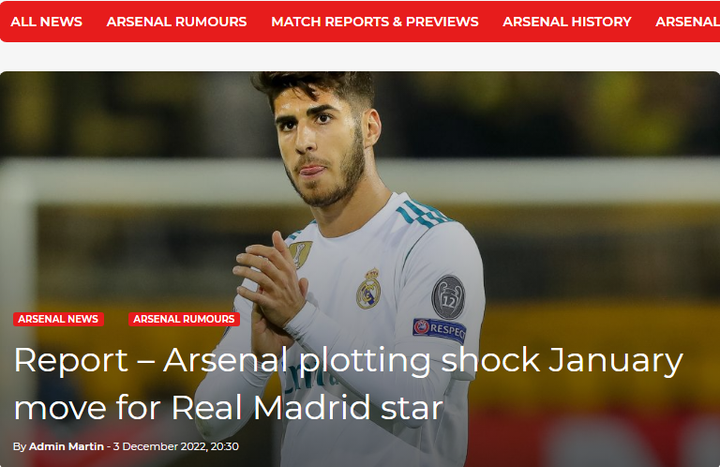Click the Real Madrid crest on the shirt
Screen dimensions: 720x467
tap(369, 289)
